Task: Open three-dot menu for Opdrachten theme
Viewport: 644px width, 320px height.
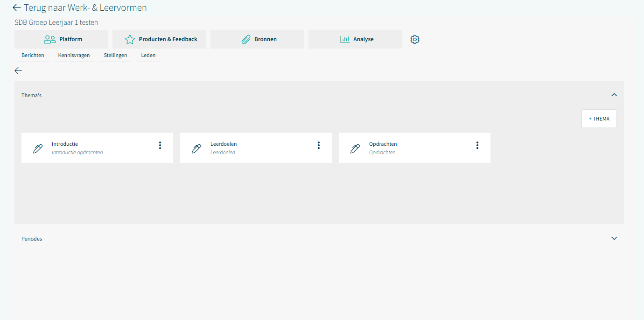Action: coord(477,145)
